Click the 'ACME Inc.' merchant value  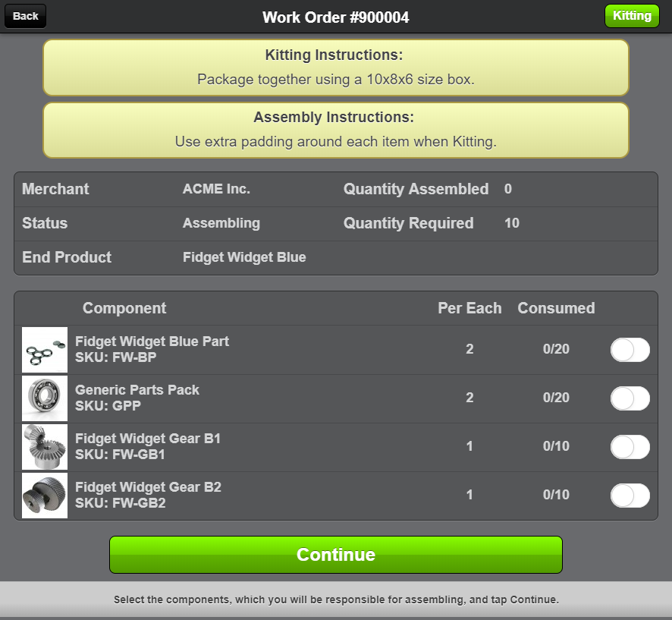(x=216, y=189)
